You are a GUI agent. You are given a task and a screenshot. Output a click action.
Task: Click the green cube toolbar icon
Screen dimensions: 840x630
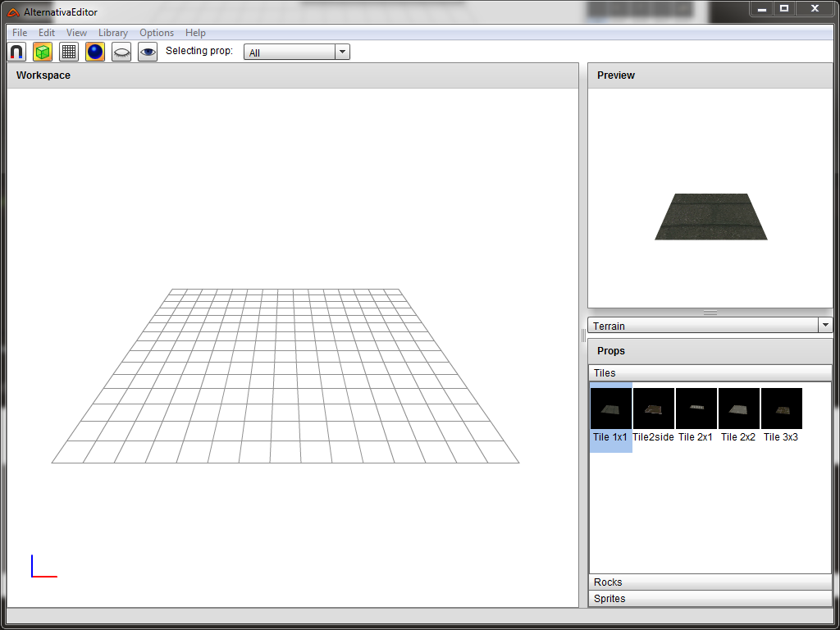43,52
